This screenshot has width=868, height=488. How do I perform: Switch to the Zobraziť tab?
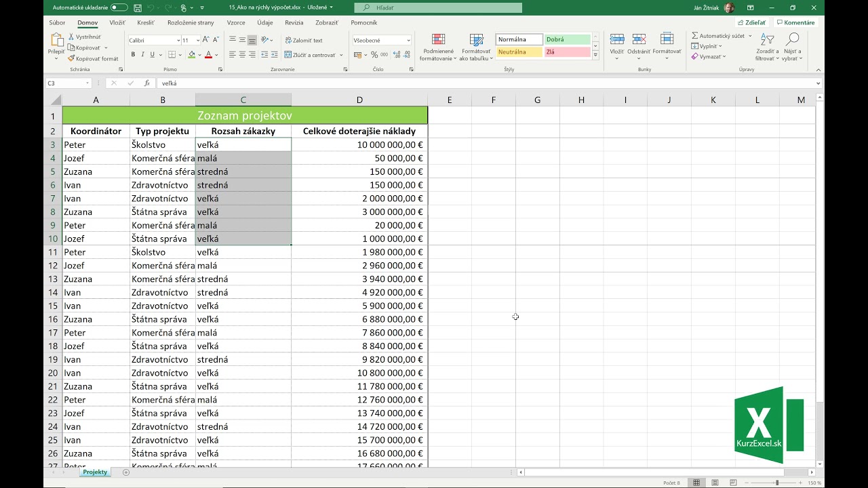(x=327, y=23)
